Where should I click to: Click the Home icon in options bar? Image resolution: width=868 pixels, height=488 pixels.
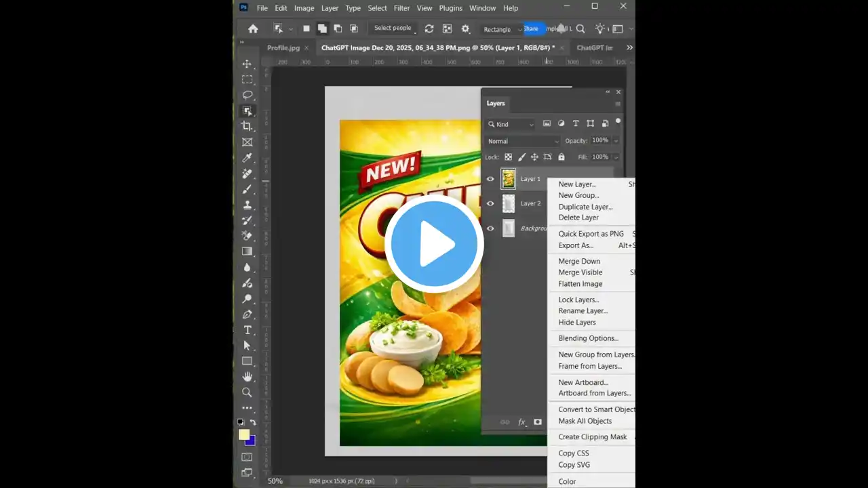coord(253,28)
